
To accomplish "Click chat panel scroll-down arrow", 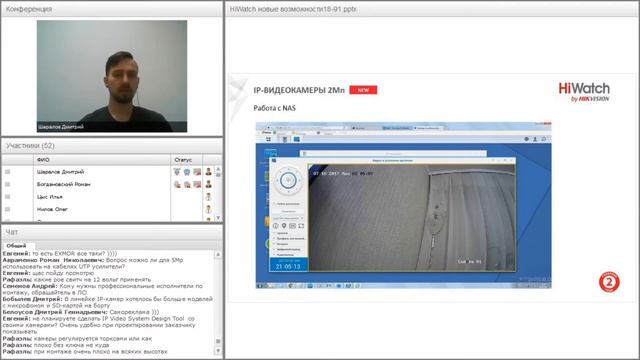I will coord(218,351).
